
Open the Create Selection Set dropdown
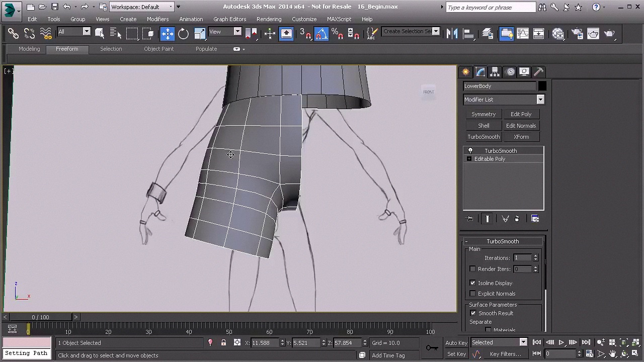[x=436, y=32]
